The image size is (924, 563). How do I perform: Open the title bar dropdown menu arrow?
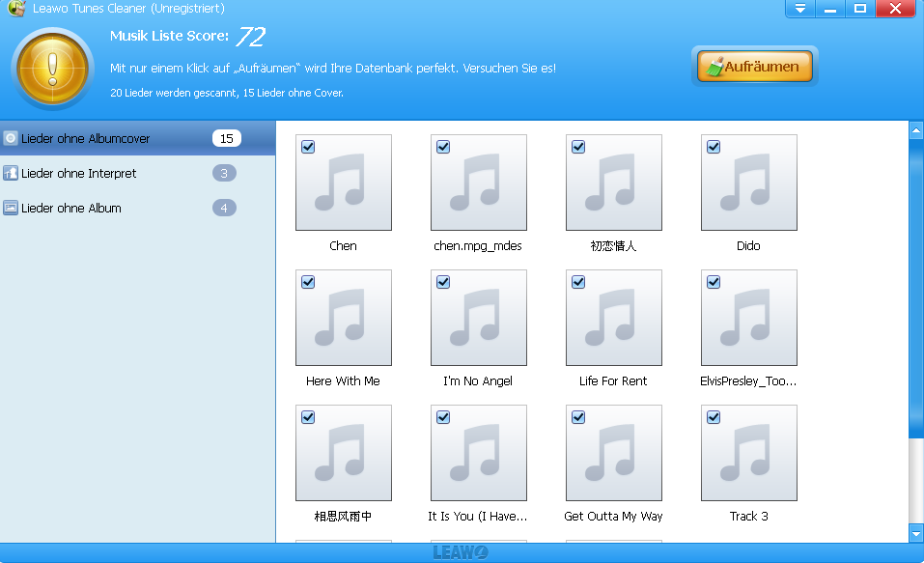click(x=799, y=9)
